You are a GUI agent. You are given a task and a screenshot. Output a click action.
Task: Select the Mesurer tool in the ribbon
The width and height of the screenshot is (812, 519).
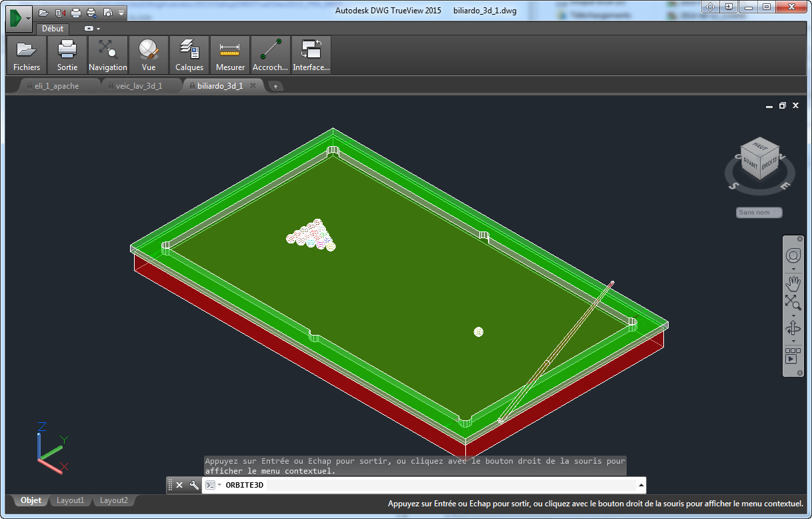pyautogui.click(x=229, y=55)
